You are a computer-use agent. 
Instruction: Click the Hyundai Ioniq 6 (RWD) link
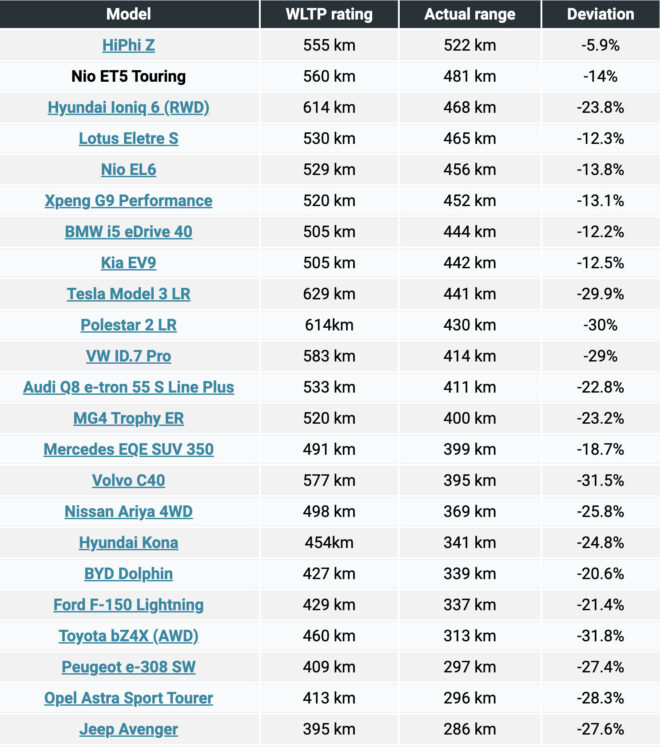[128, 107]
